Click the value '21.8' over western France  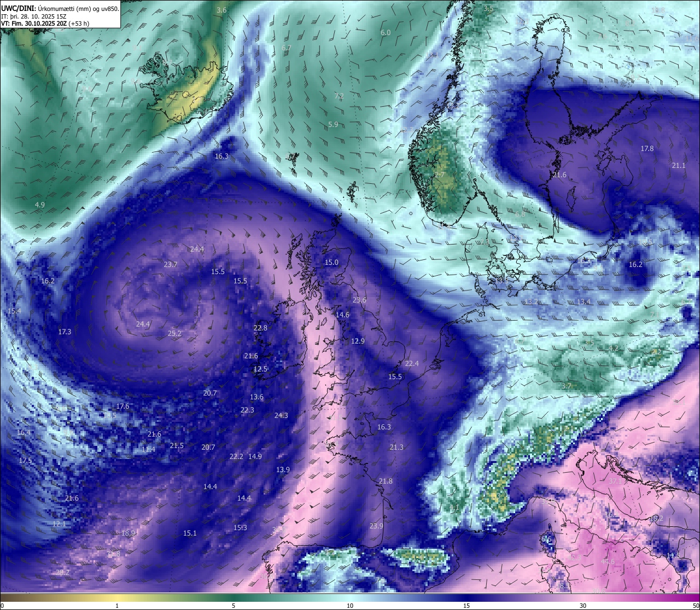[386, 481]
